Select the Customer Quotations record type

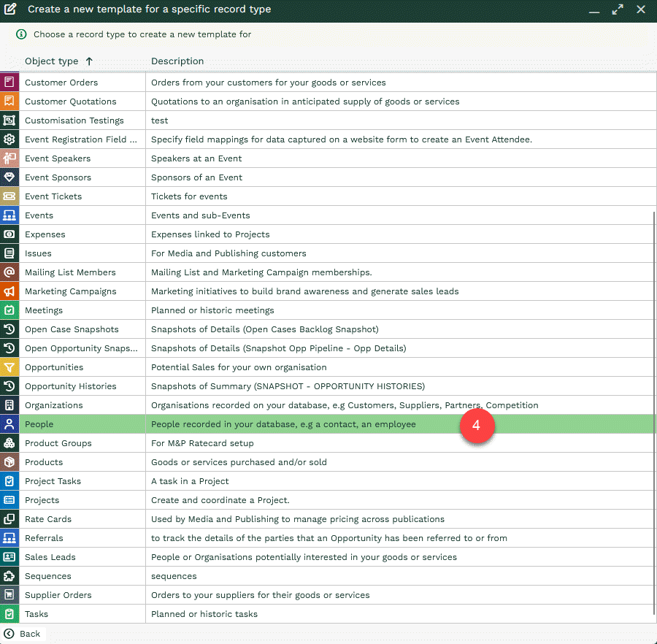tap(328, 101)
